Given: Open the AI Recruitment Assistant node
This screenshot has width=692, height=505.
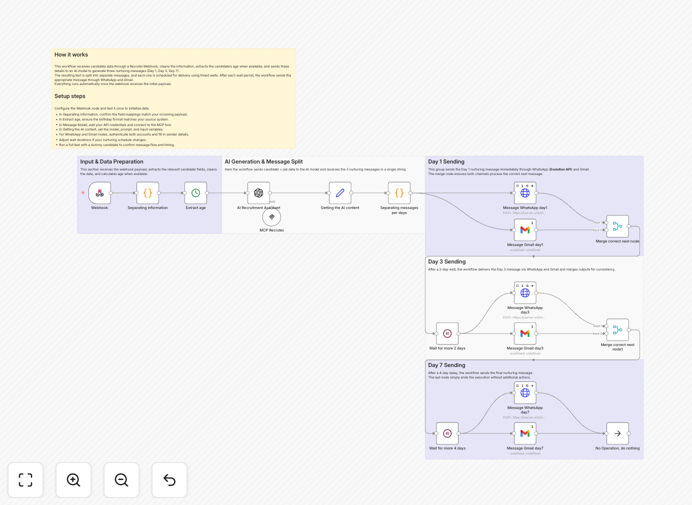Looking at the screenshot, I should pos(259,193).
